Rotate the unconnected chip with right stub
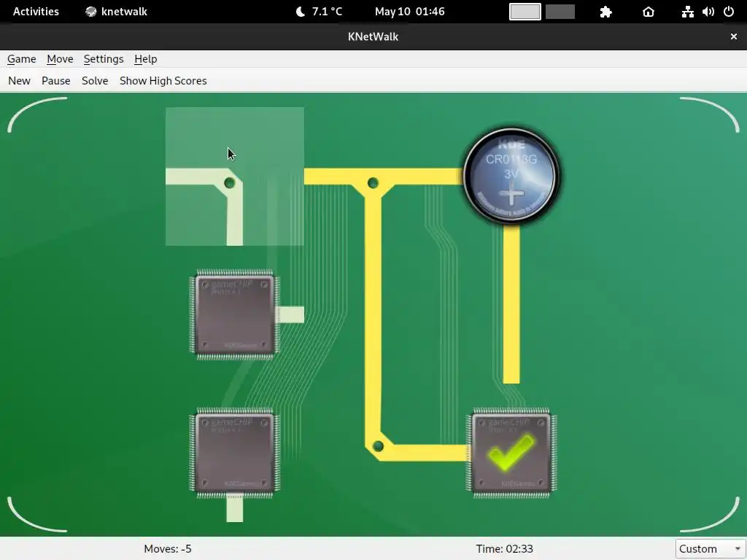This screenshot has height=560, width=747. 235,315
